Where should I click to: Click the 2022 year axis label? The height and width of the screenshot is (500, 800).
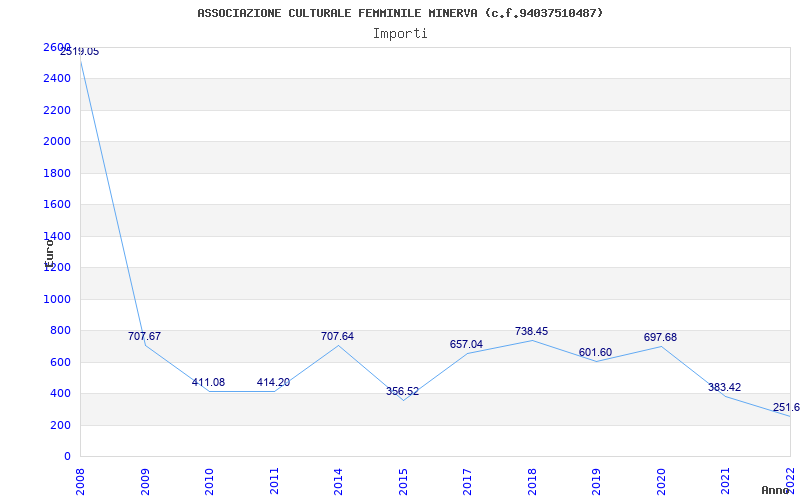(790, 480)
